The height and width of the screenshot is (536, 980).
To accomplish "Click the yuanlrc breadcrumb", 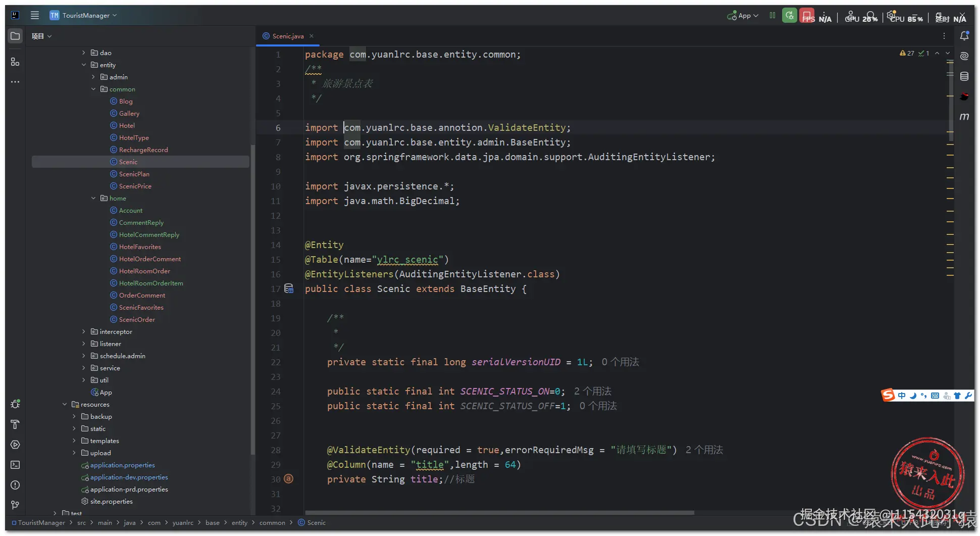I will pyautogui.click(x=183, y=523).
